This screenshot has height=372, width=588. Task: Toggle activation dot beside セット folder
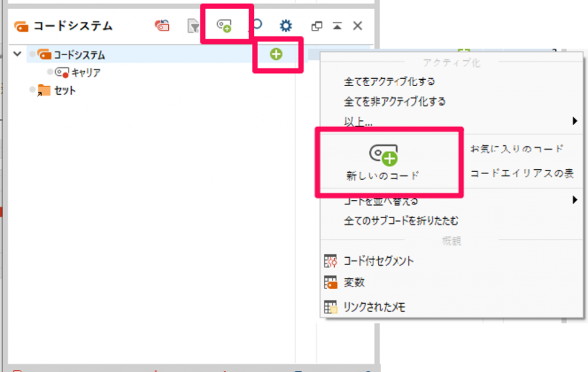point(33,90)
